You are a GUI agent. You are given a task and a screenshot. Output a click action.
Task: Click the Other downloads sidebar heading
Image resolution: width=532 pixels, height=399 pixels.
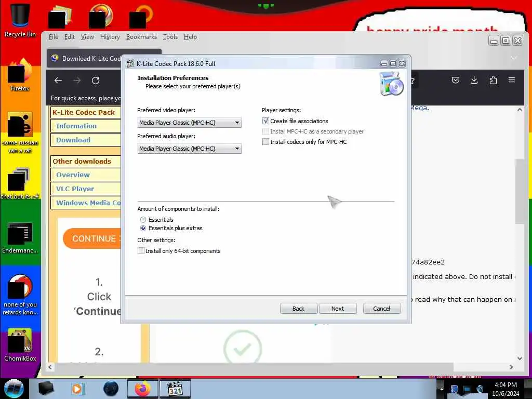pyautogui.click(x=82, y=161)
